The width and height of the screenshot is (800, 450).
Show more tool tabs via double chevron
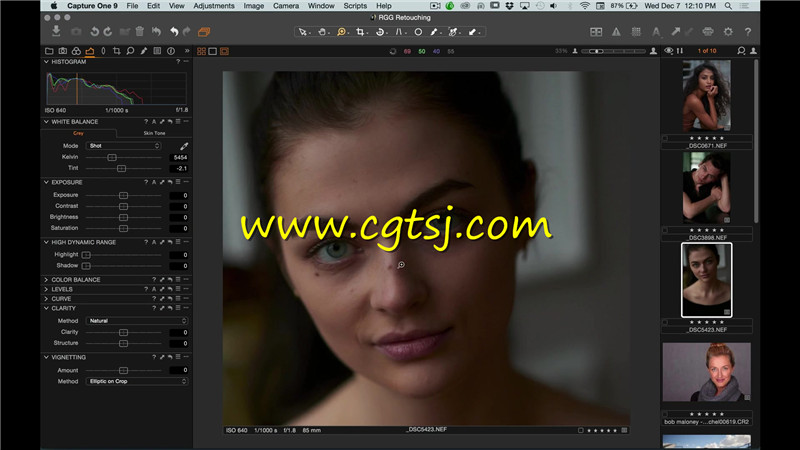coord(187,51)
